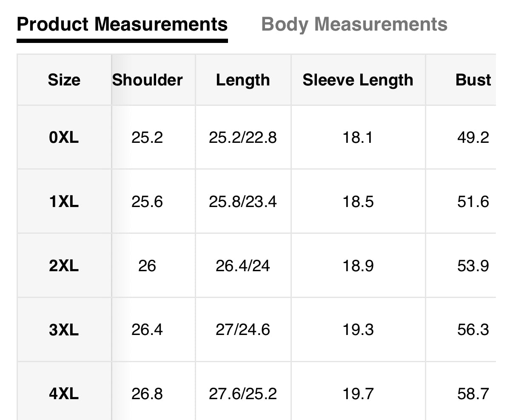
Task: Click the Shoulder column header
Action: click(148, 80)
